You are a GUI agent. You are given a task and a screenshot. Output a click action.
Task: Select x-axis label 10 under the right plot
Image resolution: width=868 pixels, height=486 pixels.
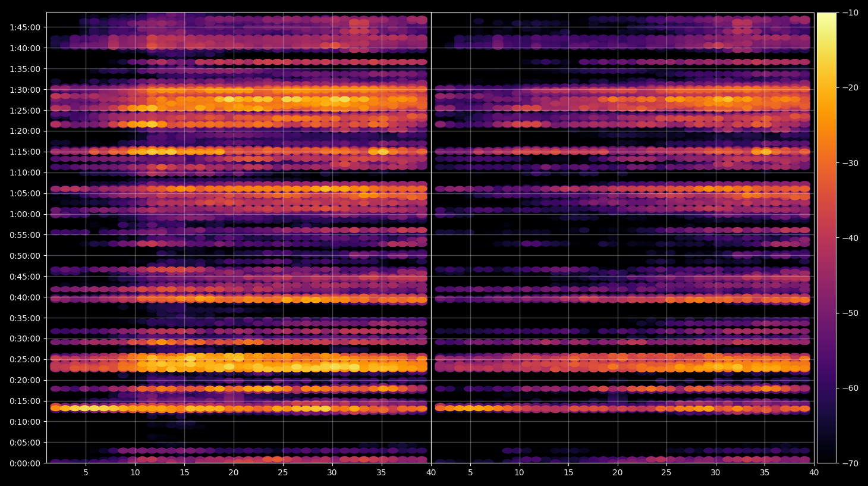(x=519, y=473)
